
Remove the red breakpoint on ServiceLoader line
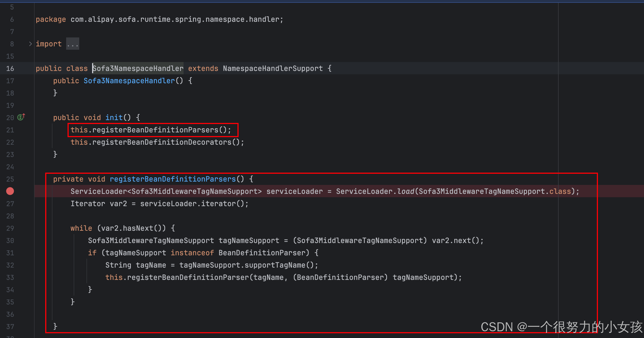click(10, 191)
